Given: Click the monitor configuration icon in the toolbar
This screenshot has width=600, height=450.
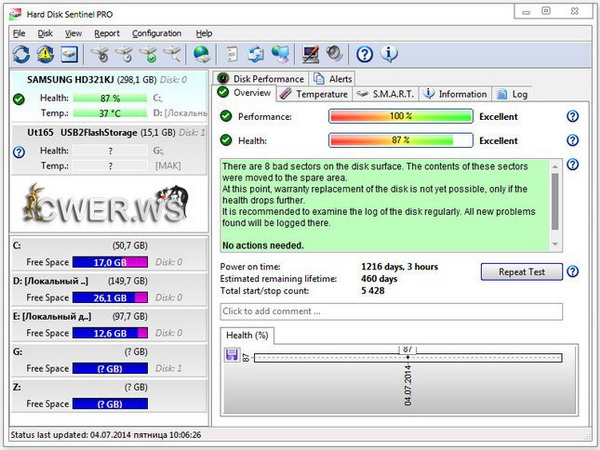Looking at the screenshot, I should coord(311,54).
